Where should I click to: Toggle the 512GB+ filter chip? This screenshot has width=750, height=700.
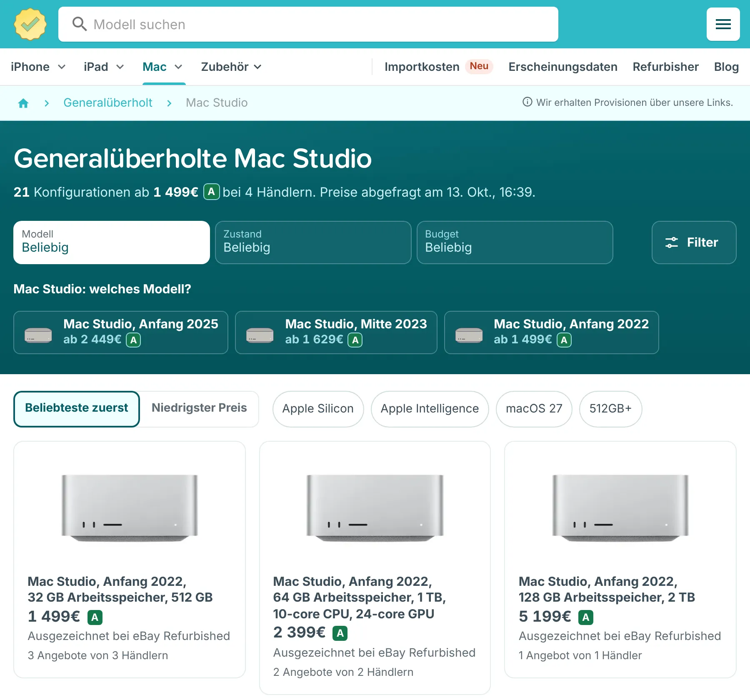point(610,409)
